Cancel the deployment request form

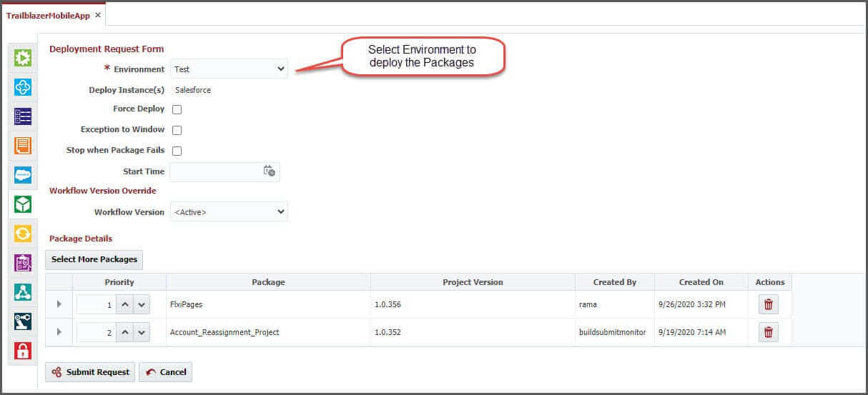coord(166,372)
